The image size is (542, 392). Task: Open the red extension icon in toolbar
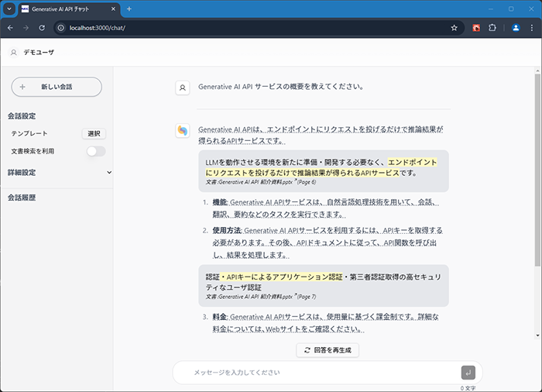[476, 28]
